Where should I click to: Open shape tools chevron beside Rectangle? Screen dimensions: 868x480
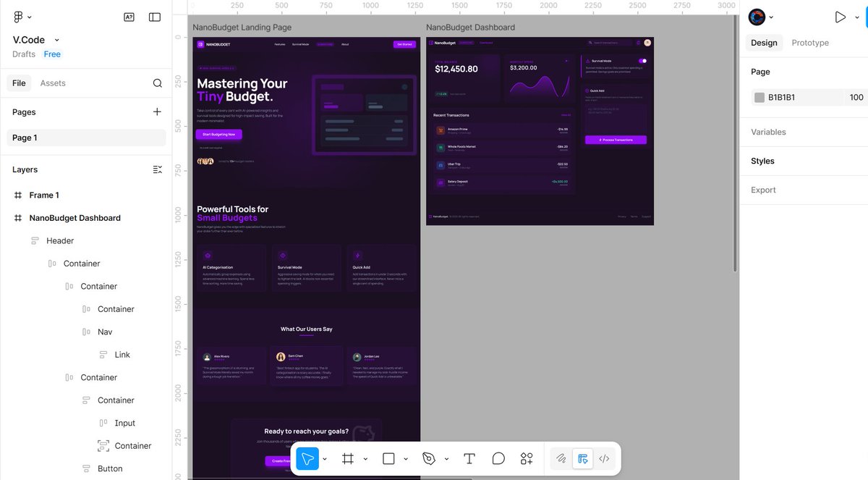tap(406, 459)
